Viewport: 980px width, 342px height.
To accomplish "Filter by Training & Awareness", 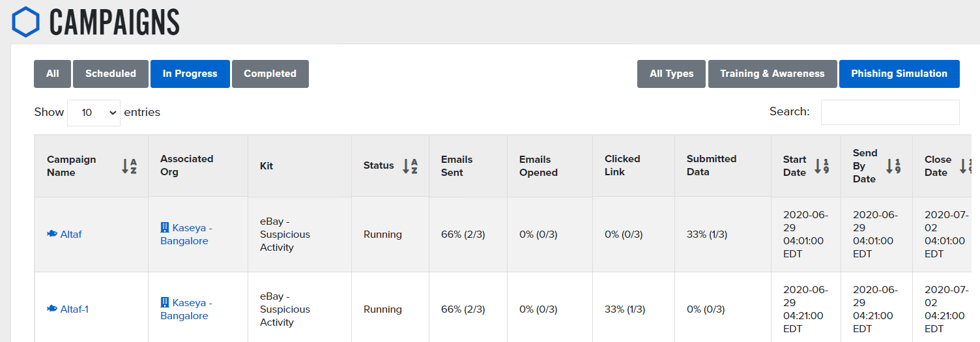I will (x=773, y=74).
